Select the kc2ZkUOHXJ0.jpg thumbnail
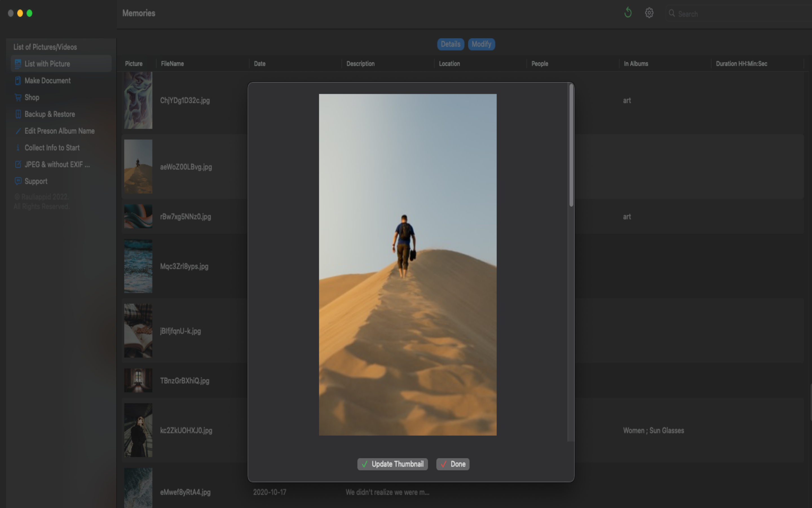This screenshot has height=508, width=812. click(x=138, y=430)
